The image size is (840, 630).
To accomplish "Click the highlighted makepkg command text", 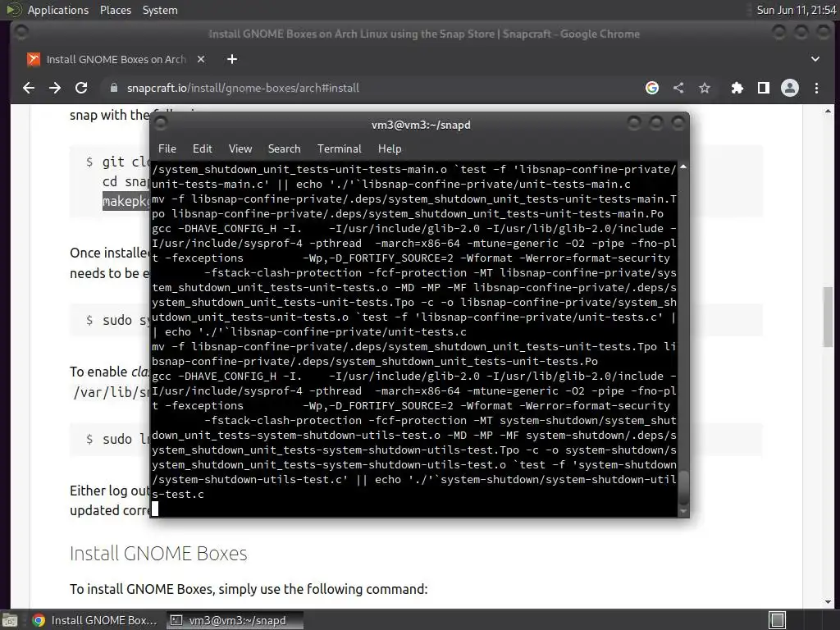I will 126,202.
